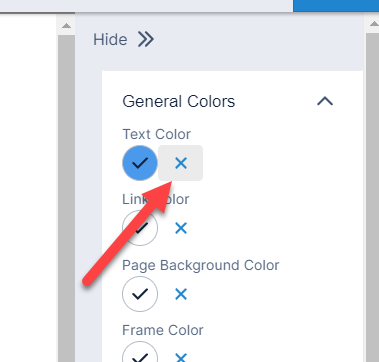379x362 pixels.
Task: Click the Text Color label
Action: point(157,134)
